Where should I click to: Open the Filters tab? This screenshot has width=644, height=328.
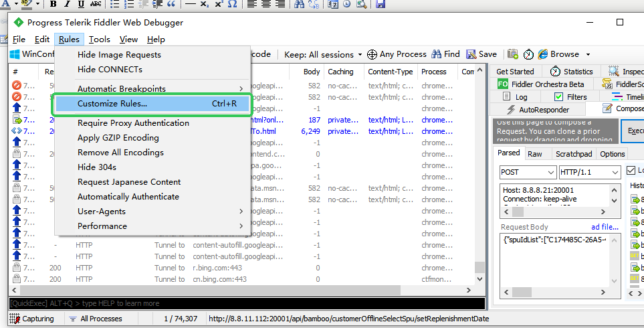click(x=570, y=97)
